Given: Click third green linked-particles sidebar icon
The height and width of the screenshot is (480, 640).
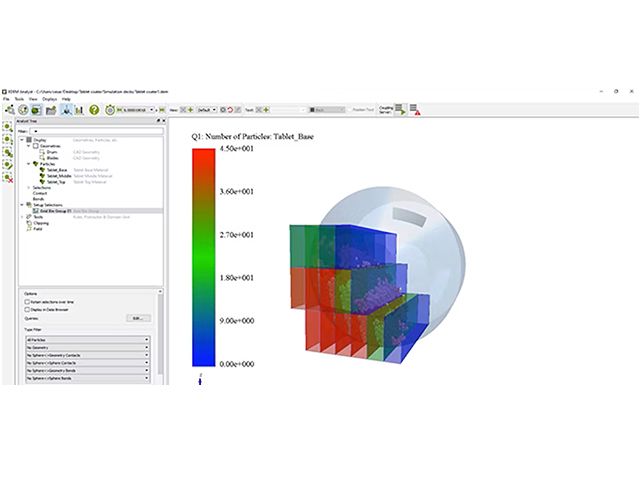Looking at the screenshot, I should 8,152.
